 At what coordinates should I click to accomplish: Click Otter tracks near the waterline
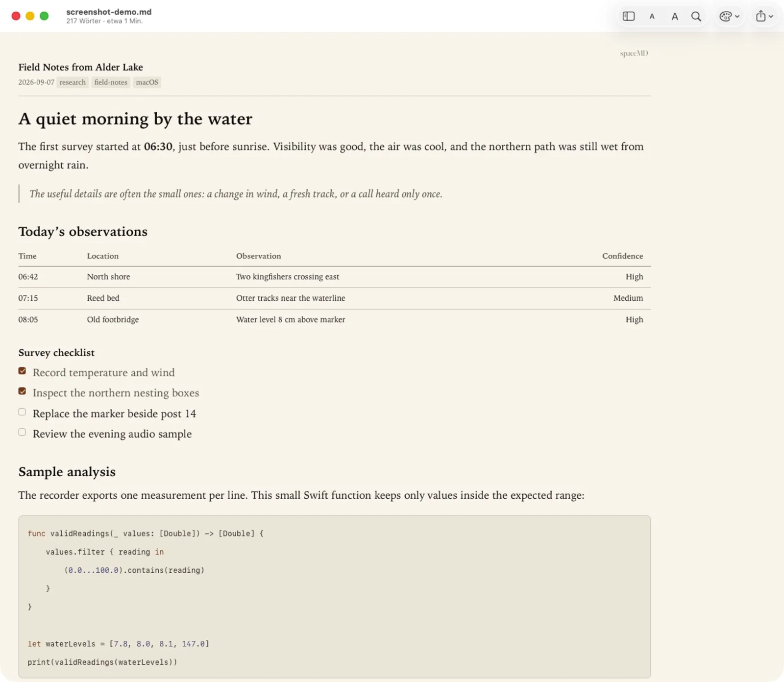(x=291, y=298)
